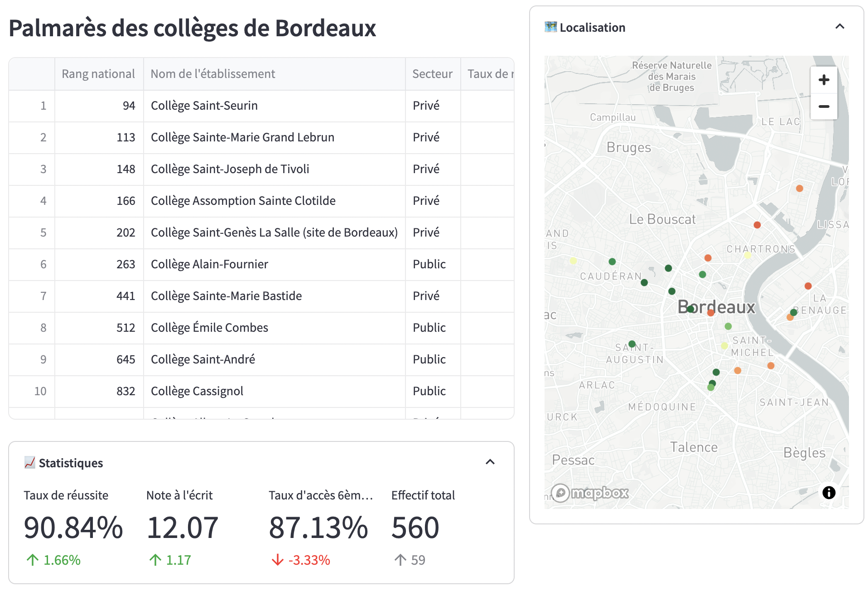Sort by Secteur column header
This screenshot has height=591, width=868.
(x=433, y=74)
